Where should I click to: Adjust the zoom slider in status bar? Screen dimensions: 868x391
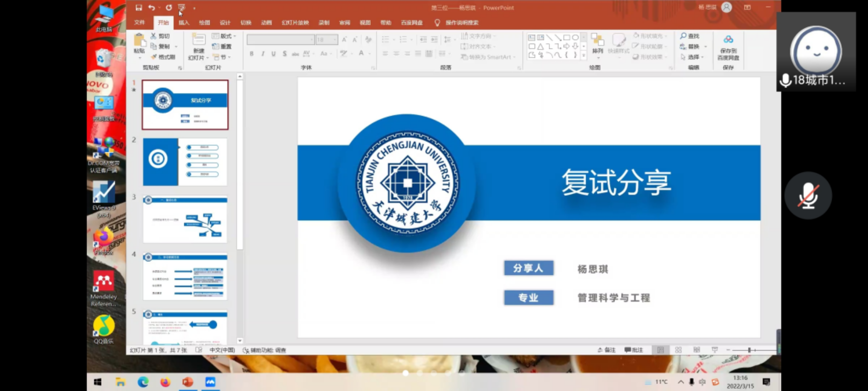[x=750, y=350]
